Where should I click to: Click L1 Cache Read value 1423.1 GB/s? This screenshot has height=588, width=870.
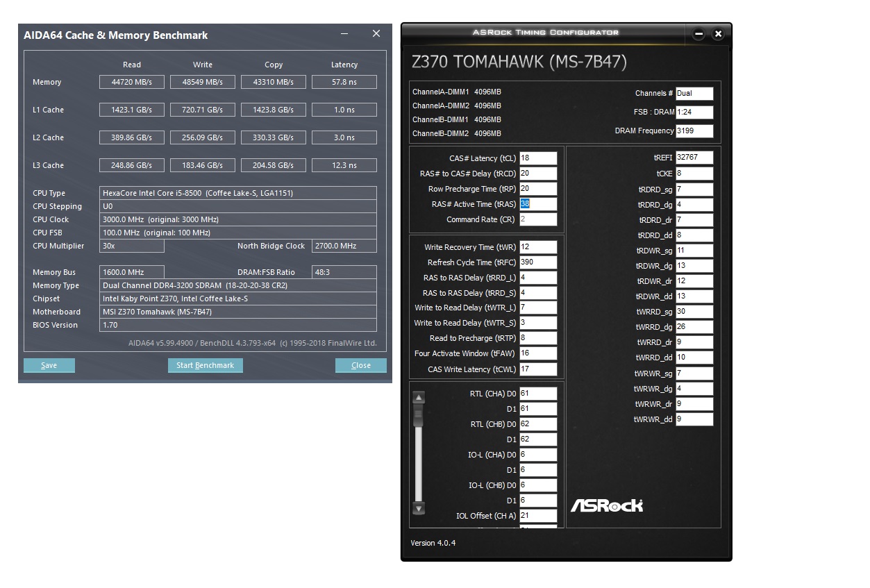[131, 110]
